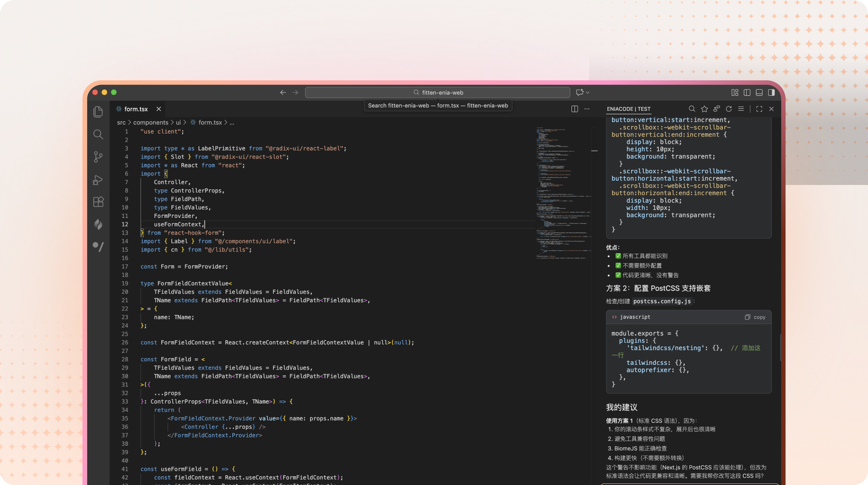This screenshot has height=485, width=868.
Task: Open the Run and Debug view
Action: coord(98,180)
